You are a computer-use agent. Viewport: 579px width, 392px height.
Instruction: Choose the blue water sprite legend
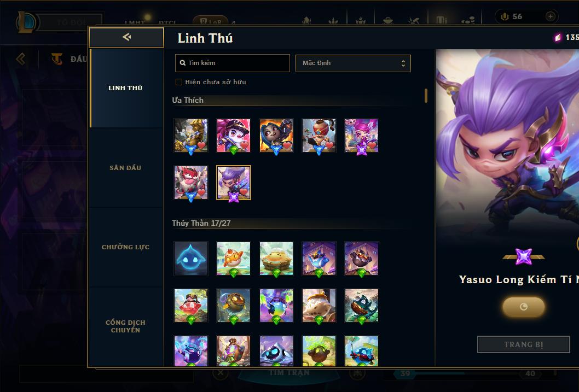(191, 259)
